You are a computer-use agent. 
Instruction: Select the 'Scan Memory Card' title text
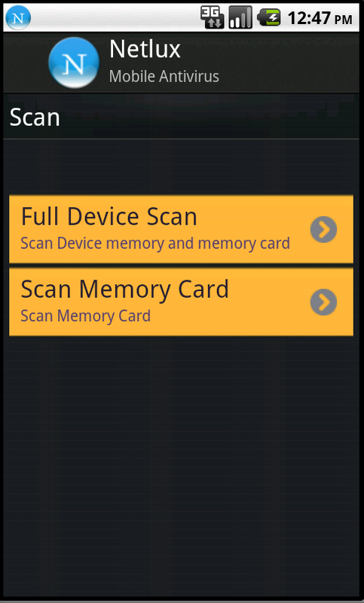(125, 289)
